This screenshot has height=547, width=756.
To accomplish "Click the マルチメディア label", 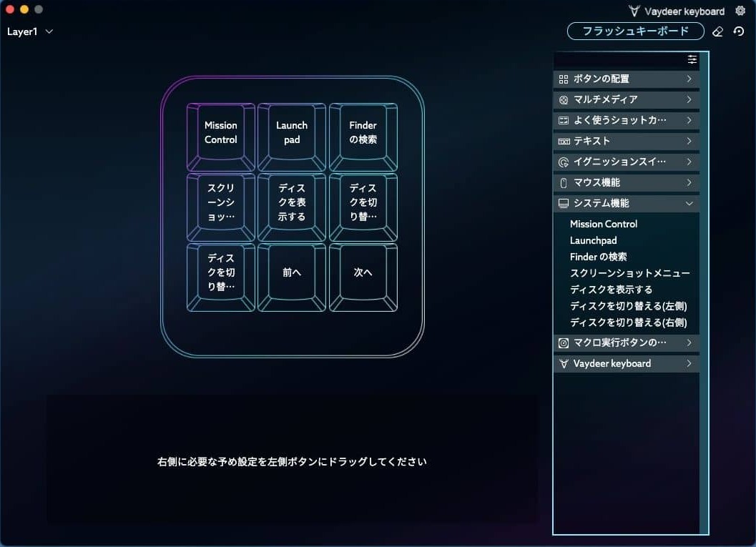I will point(605,100).
